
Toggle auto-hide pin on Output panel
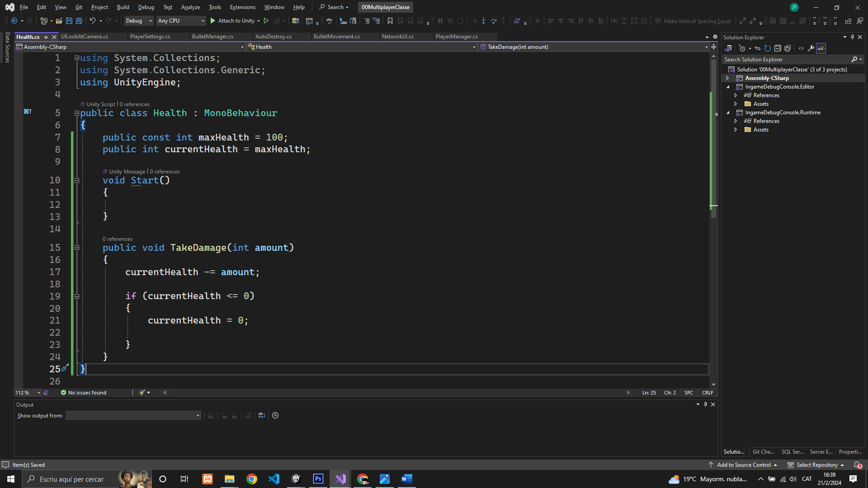click(x=705, y=404)
